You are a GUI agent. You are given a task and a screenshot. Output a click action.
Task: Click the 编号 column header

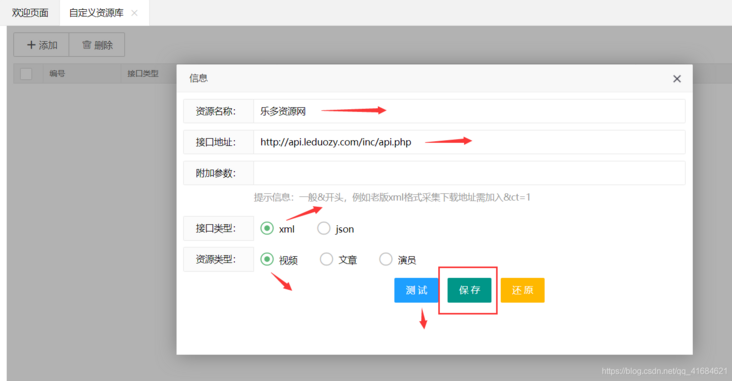click(x=57, y=74)
